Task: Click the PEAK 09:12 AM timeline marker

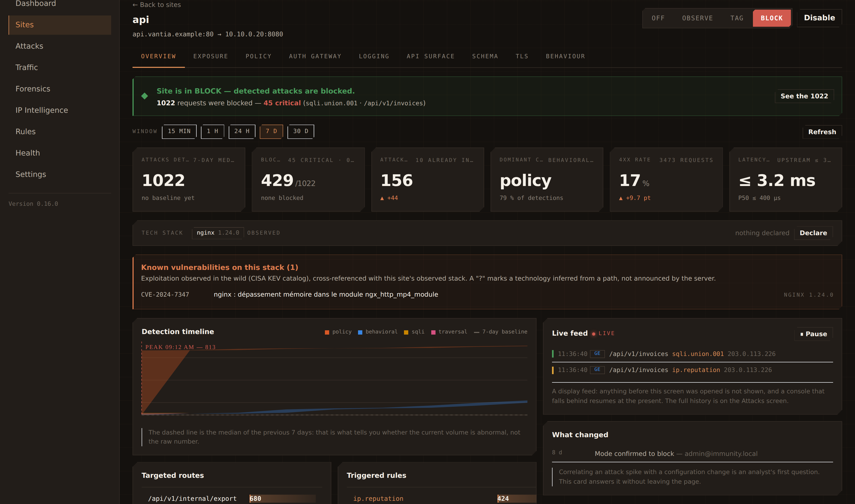Action: 180,347
